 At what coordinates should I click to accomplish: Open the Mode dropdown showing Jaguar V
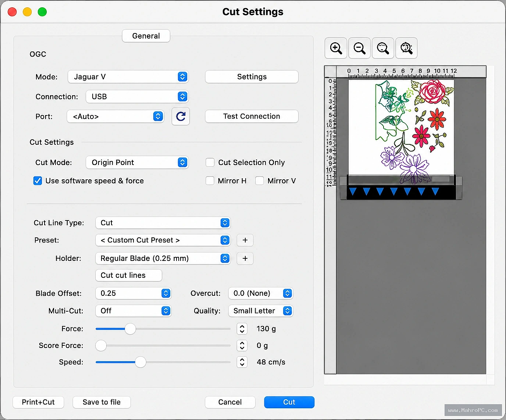click(128, 77)
